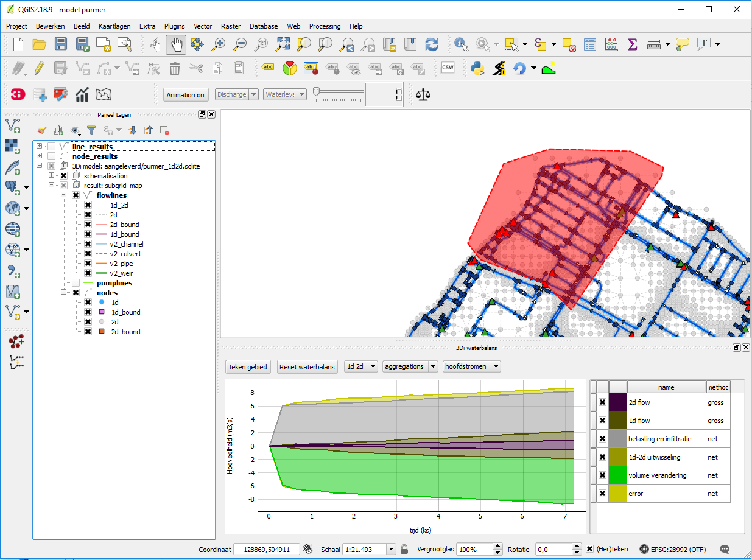Open the Plugins menu
The image size is (752, 560).
[175, 26]
